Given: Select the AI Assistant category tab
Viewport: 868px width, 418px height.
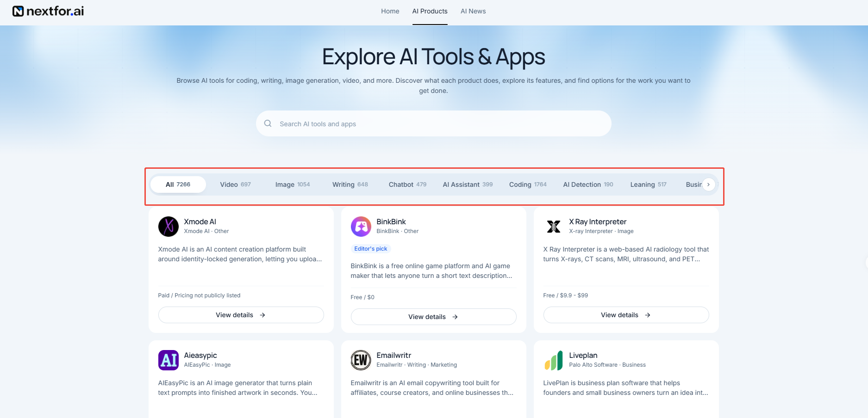Looking at the screenshot, I should pyautogui.click(x=468, y=184).
